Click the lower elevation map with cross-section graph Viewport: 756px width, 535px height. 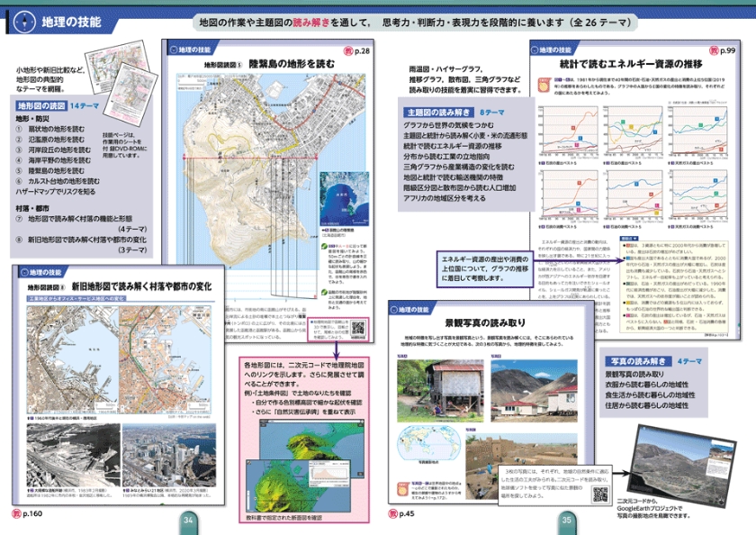coord(298,485)
